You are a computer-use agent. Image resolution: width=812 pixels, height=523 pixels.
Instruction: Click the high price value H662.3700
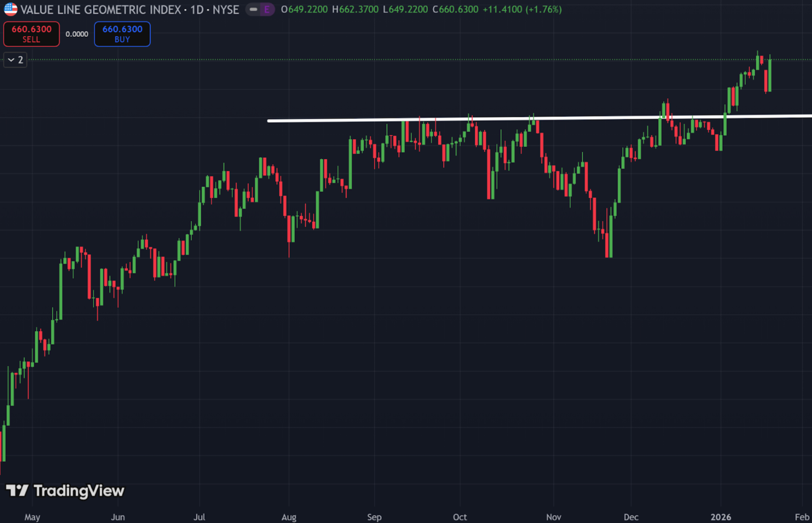click(x=355, y=9)
